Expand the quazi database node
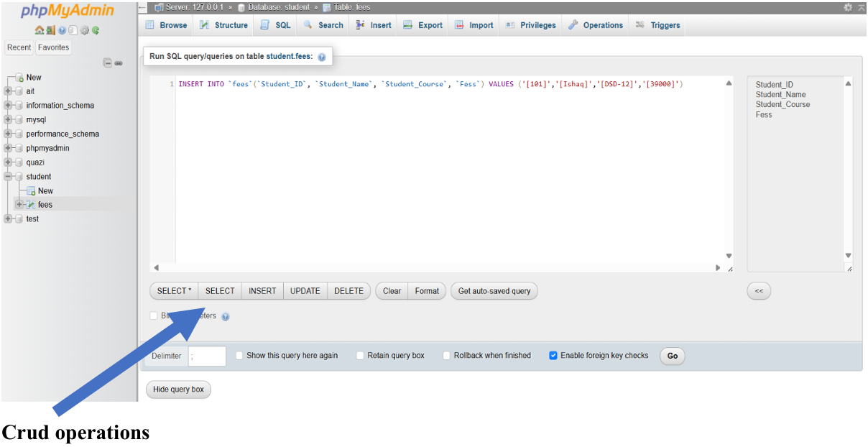 pyautogui.click(x=8, y=162)
